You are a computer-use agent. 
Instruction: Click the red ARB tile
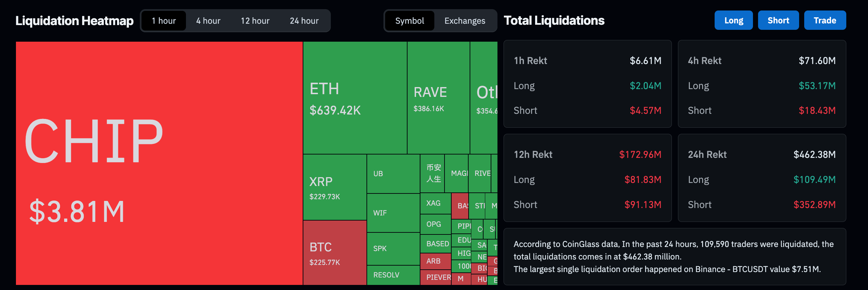pos(435,261)
